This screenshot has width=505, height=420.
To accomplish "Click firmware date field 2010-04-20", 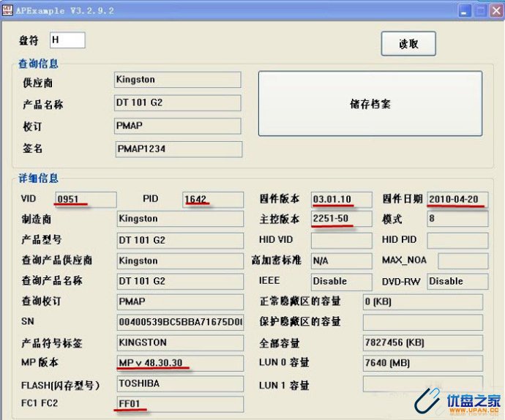I will (457, 200).
